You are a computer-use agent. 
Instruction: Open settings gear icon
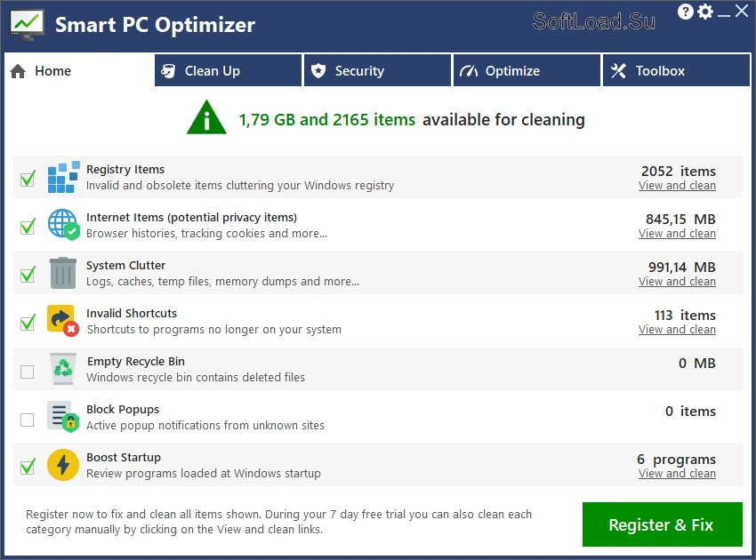[x=705, y=12]
